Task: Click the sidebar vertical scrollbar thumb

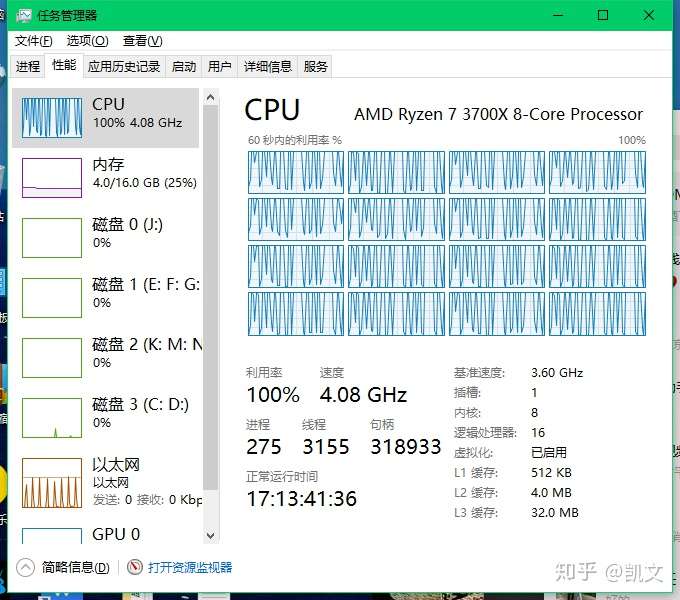Action: [x=211, y=297]
